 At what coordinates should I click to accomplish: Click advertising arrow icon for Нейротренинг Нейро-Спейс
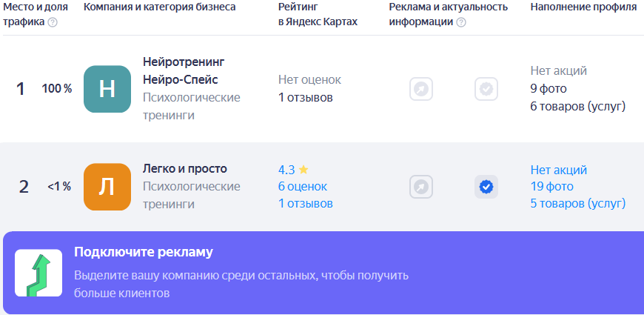pos(421,89)
